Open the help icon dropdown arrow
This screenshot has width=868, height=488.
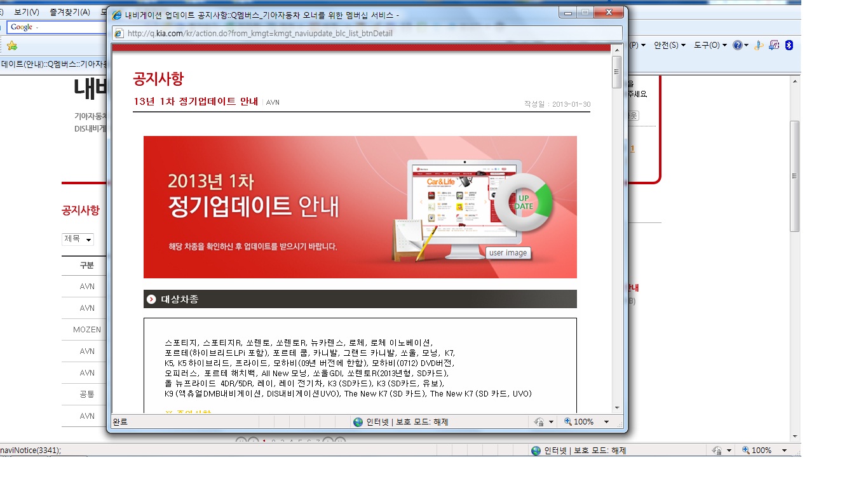click(x=746, y=46)
